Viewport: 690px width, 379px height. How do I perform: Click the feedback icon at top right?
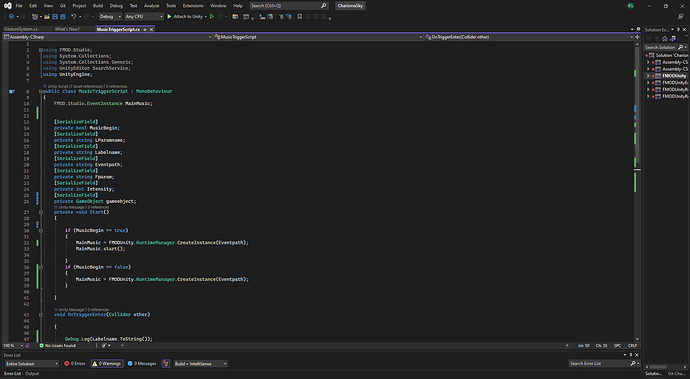(680, 17)
